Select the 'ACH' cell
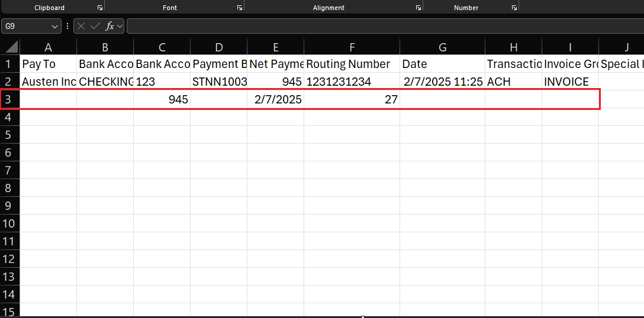644x318 pixels. [x=513, y=82]
